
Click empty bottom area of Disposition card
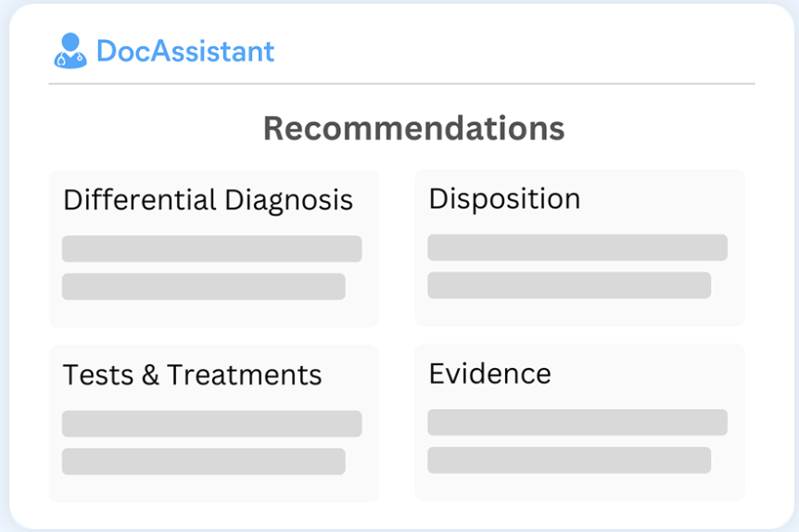(x=579, y=312)
